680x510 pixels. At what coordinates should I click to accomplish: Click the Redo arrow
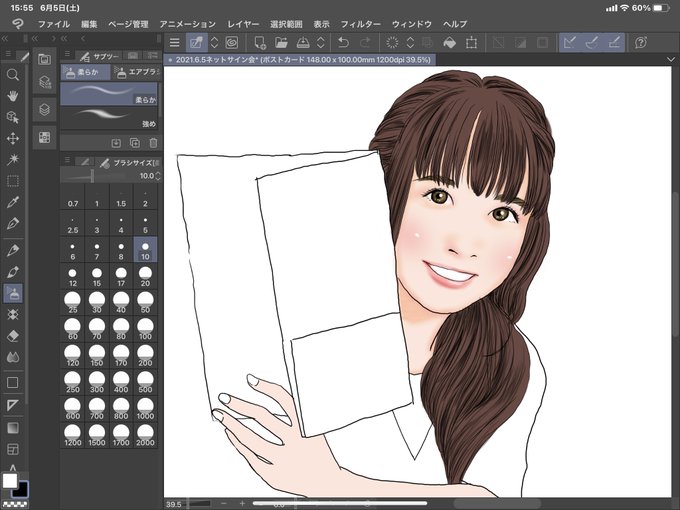tap(365, 42)
